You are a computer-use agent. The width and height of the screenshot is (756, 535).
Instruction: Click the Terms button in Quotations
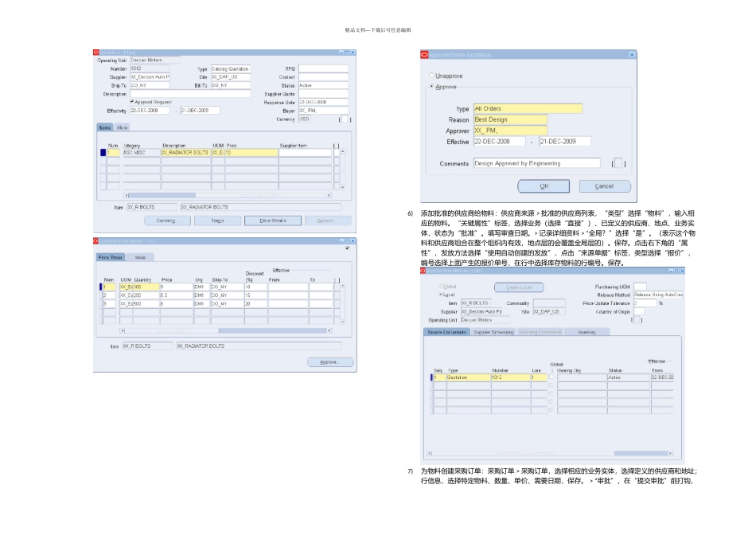[x=217, y=221]
